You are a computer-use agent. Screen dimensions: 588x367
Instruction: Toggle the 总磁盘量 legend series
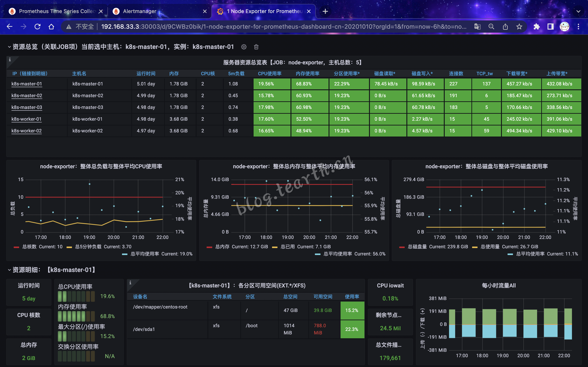(417, 247)
